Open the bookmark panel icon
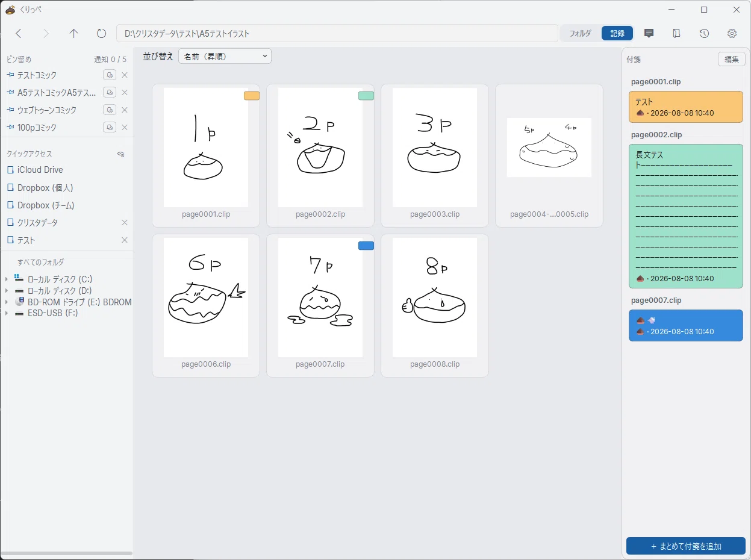Image resolution: width=751 pixels, height=560 pixels. [676, 34]
